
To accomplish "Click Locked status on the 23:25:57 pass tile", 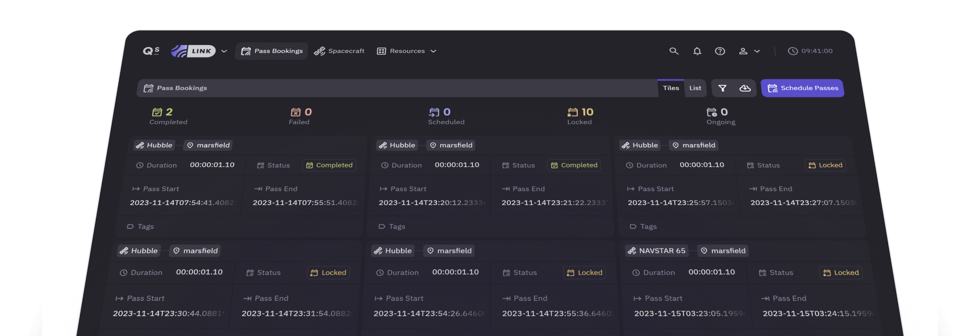I will [x=825, y=165].
